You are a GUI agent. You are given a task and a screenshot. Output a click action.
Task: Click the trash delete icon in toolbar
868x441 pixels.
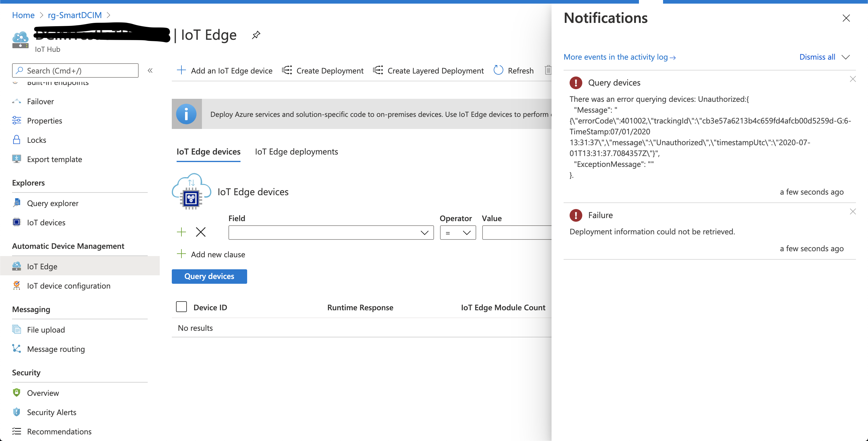pyautogui.click(x=548, y=70)
